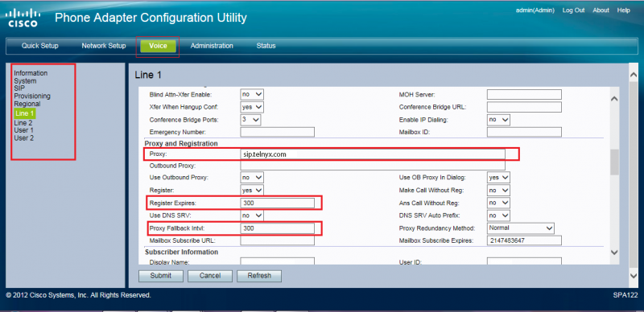Screen dimensions: 644x312
Task: Click the Cisco logo
Action: (23, 18)
